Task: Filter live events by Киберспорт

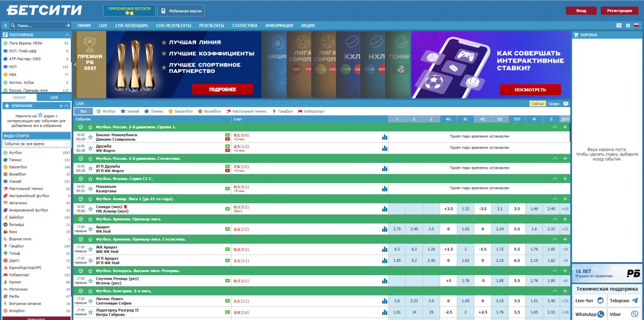Action: 311,111
